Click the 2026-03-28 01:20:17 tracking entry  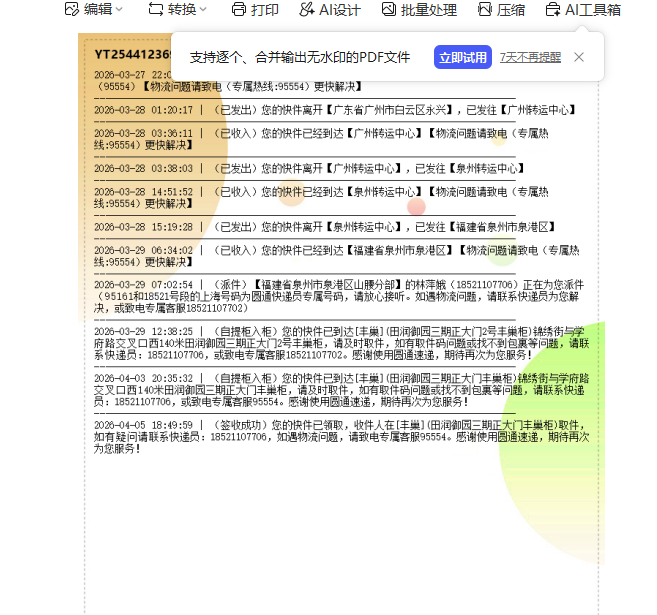click(300, 109)
